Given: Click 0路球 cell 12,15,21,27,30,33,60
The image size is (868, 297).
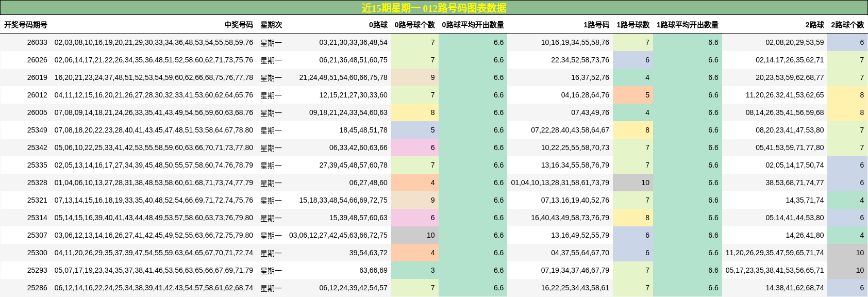Looking at the screenshot, I should coord(353,95).
